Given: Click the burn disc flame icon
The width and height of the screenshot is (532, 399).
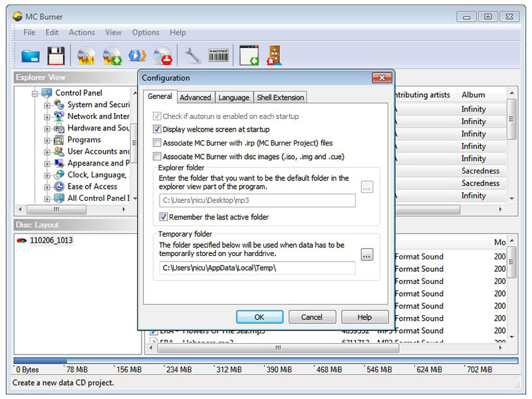Looking at the screenshot, I should click(x=86, y=55).
